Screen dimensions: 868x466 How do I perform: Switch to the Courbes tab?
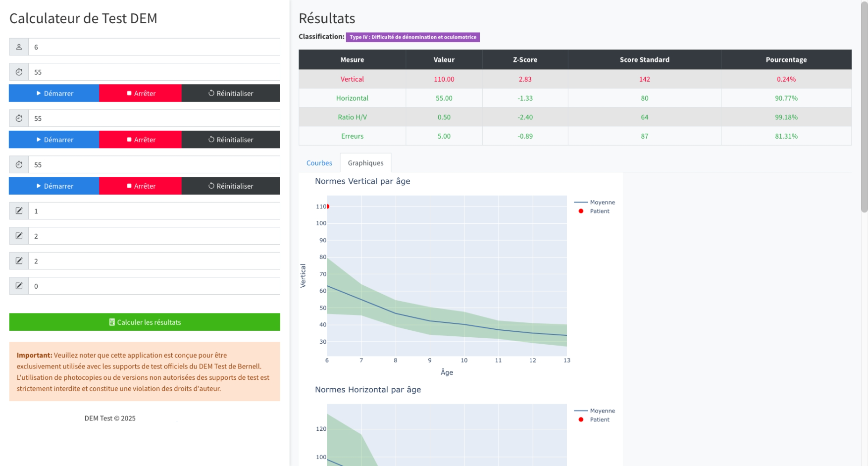tap(319, 163)
